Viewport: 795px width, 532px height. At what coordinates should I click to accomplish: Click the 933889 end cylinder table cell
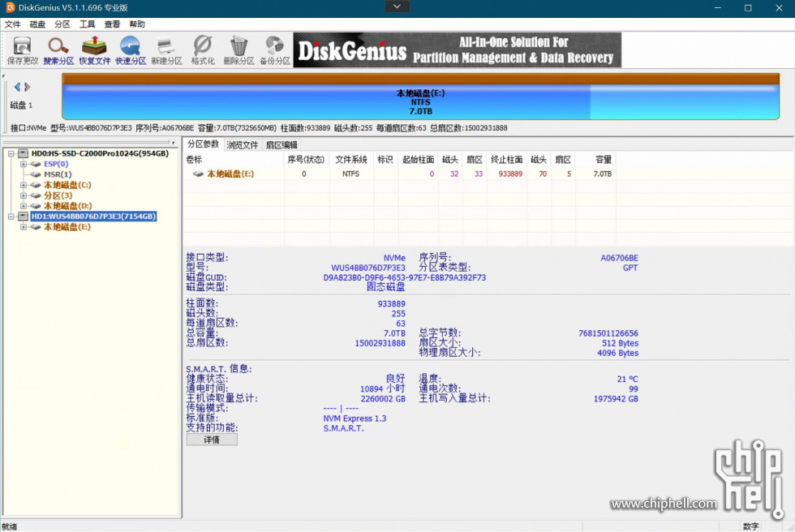tap(510, 174)
